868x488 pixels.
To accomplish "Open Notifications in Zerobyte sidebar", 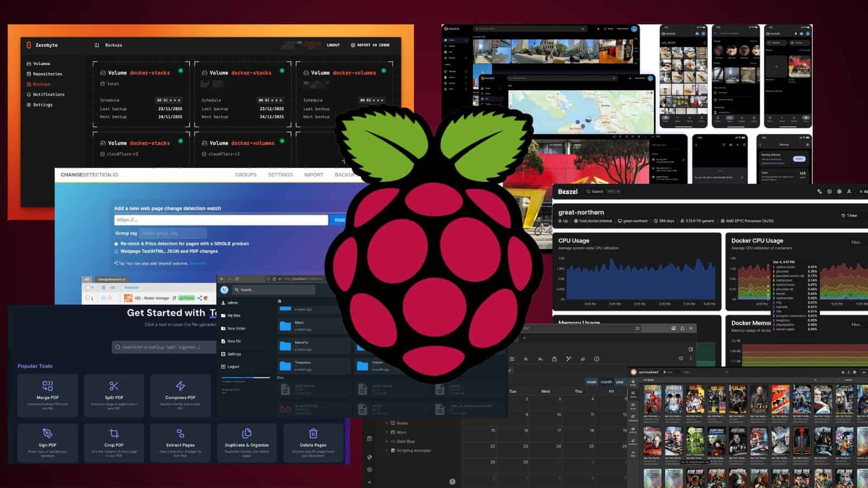I will click(x=45, y=94).
